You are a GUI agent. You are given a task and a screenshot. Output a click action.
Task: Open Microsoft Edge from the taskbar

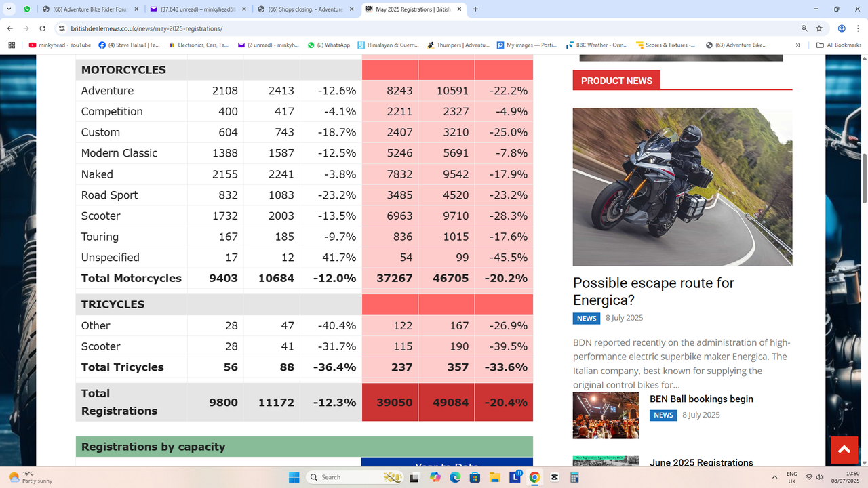[455, 477]
